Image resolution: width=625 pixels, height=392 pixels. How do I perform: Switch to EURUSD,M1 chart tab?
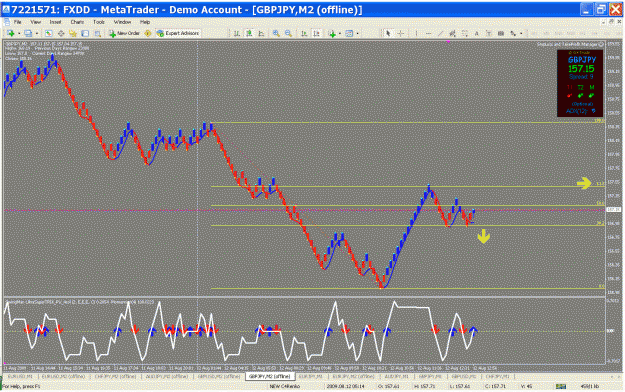(20, 376)
